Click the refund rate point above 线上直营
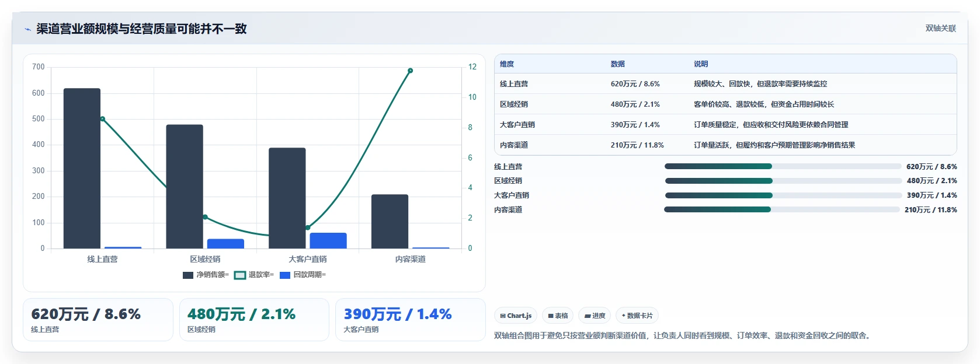 103,119
